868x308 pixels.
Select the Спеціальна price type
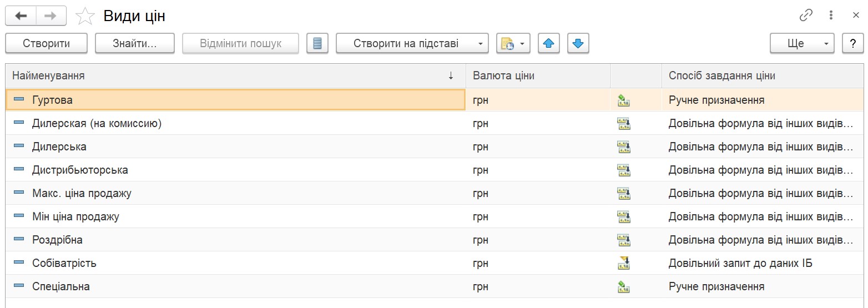(435, 286)
